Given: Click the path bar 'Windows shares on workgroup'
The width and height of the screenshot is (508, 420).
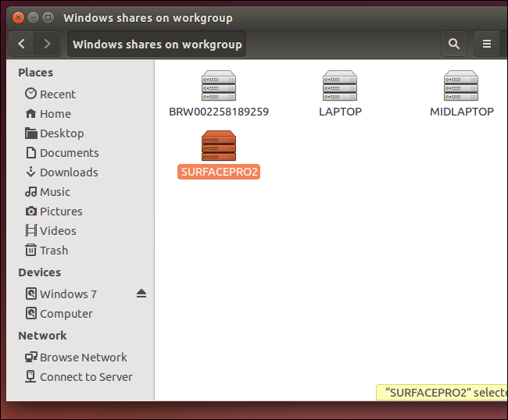Looking at the screenshot, I should click(157, 44).
